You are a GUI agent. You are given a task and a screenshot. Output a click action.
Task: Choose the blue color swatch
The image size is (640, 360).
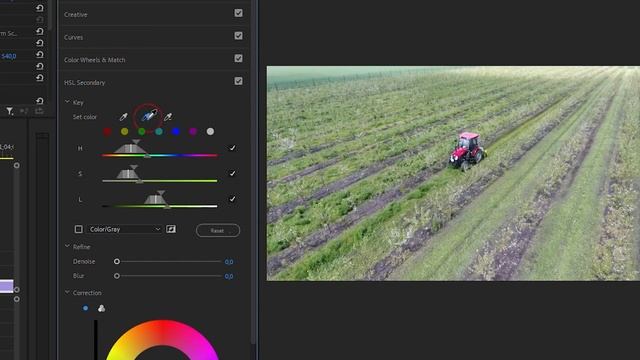(176, 131)
